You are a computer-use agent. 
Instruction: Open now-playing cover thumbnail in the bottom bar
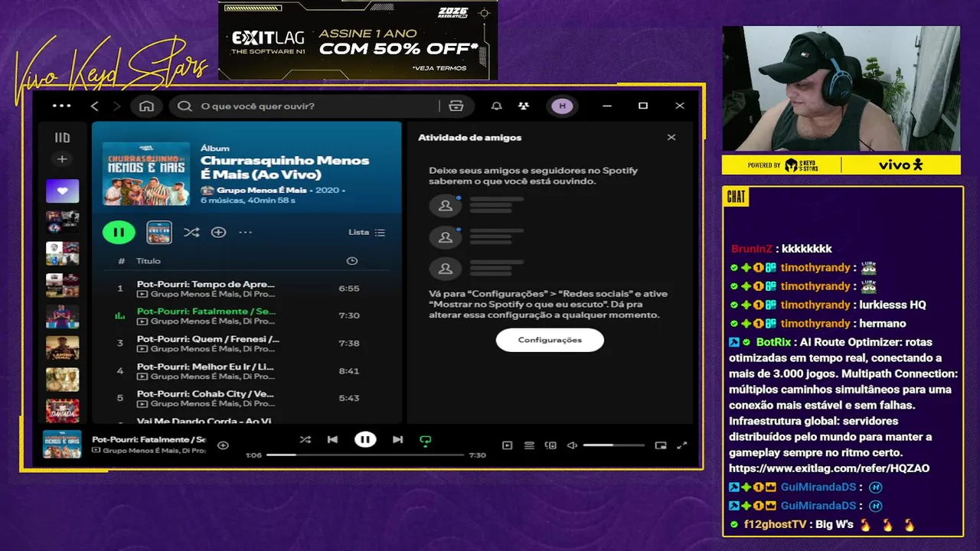click(62, 444)
